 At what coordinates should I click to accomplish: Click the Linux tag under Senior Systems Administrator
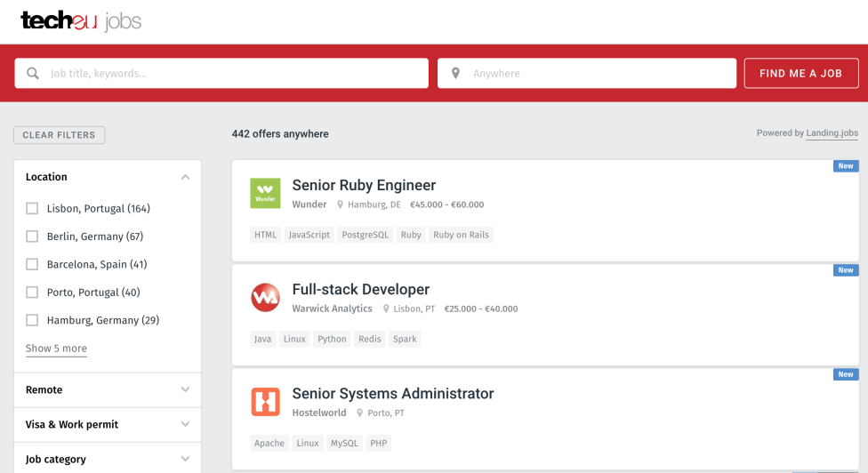(x=307, y=443)
